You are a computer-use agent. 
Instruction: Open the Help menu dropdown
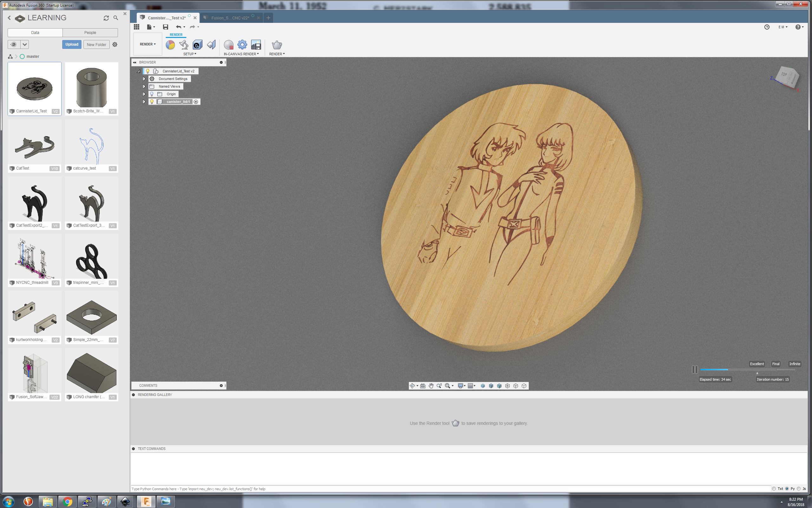[x=799, y=27]
